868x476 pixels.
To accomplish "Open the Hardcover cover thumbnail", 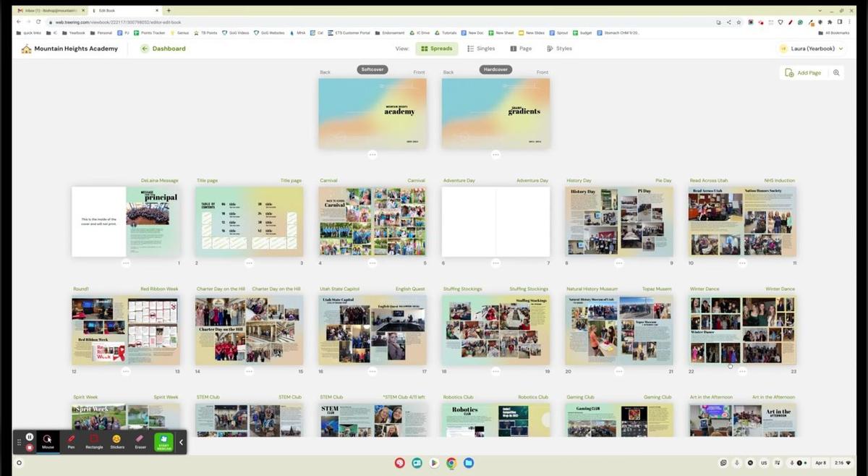I will (x=495, y=113).
